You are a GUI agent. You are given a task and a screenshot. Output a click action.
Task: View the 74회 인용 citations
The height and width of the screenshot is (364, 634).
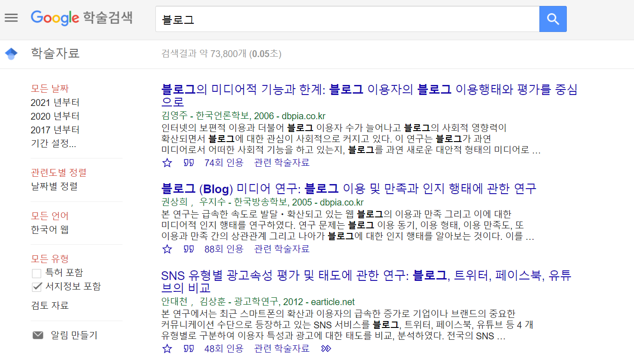pos(224,163)
